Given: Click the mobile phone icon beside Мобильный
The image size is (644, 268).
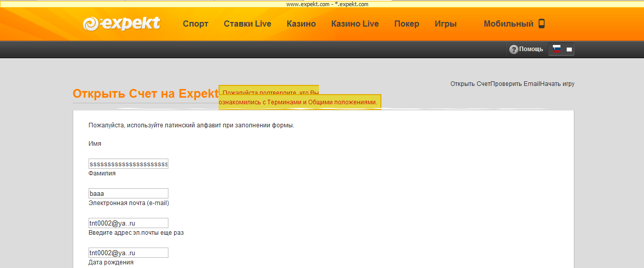Looking at the screenshot, I should [542, 24].
